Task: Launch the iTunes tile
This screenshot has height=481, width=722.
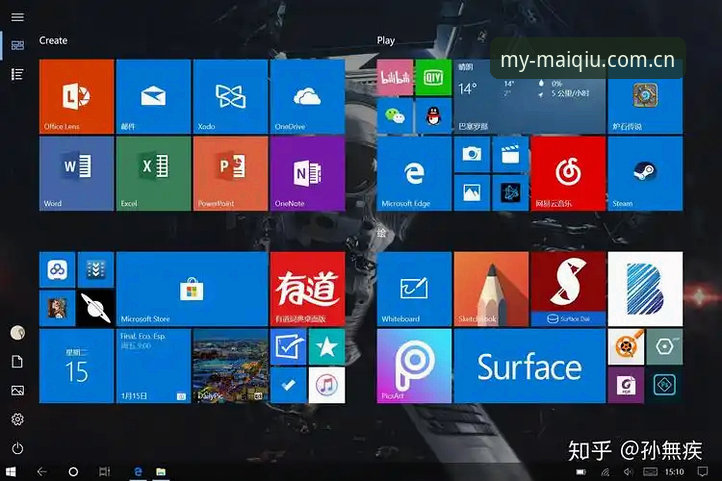Action: click(327, 385)
